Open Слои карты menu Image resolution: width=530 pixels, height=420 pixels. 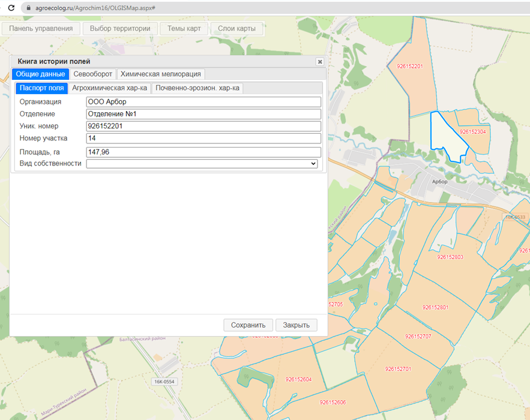[x=236, y=28]
